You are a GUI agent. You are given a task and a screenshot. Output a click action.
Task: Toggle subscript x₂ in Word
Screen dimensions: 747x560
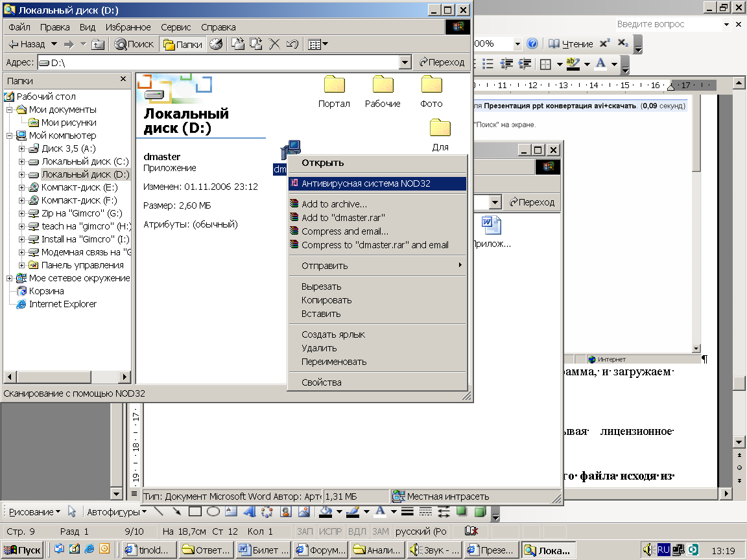pos(622,43)
